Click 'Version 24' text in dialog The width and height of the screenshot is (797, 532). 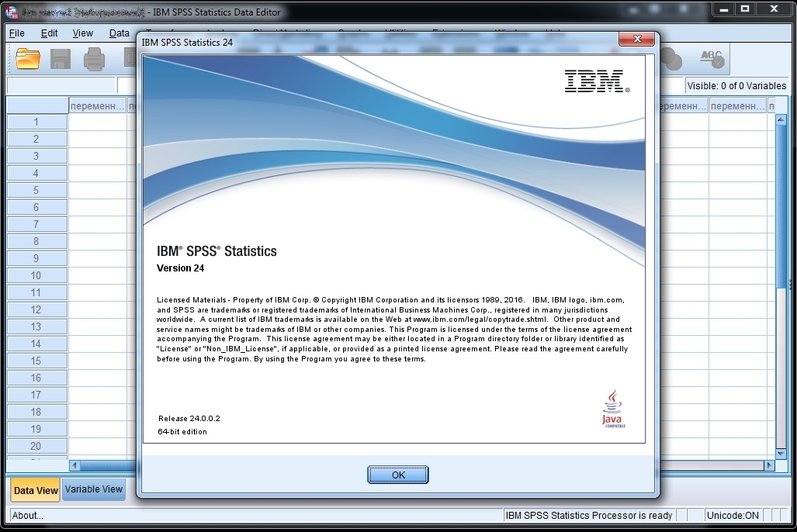181,268
